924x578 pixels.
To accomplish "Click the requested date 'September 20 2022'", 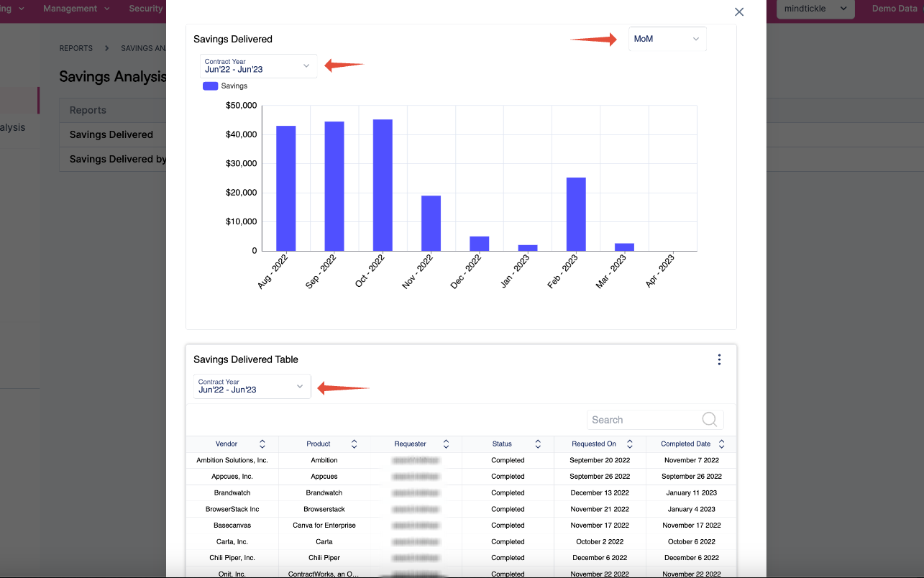I will point(600,460).
